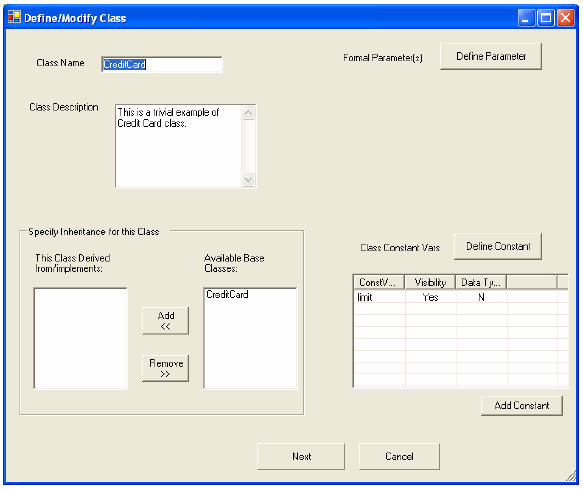Click the Add << inheritance button

(x=165, y=321)
